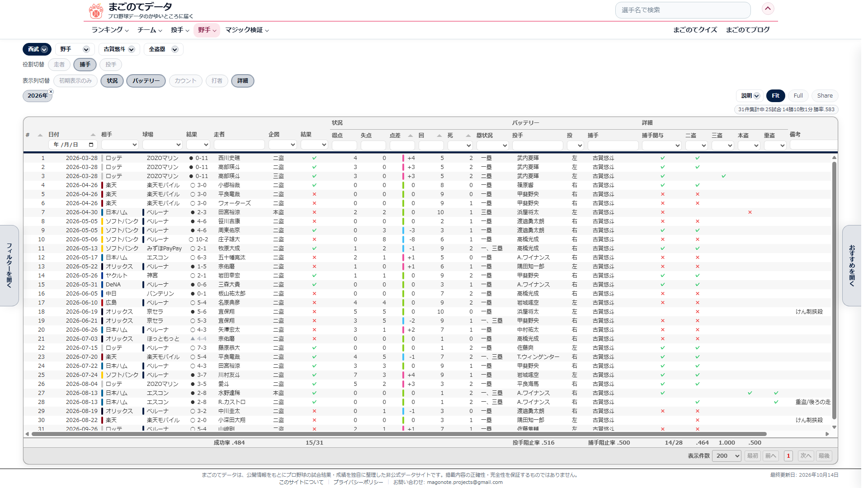This screenshot has width=868, height=488.
Task: Sort the 点差 column arrow
Action: (410, 136)
